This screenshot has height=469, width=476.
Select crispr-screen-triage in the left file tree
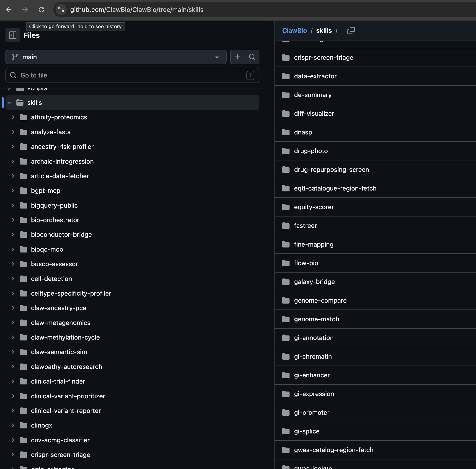60,455
